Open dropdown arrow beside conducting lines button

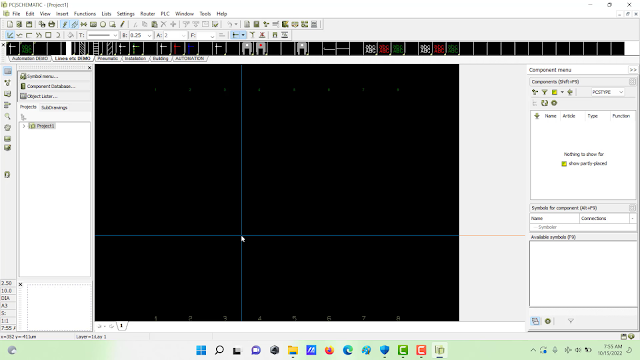243,35
